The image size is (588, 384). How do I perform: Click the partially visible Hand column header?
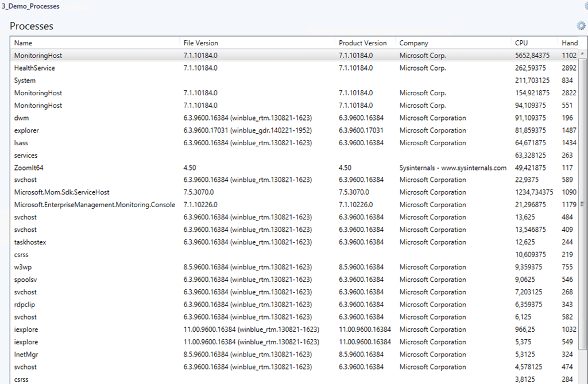tap(570, 42)
